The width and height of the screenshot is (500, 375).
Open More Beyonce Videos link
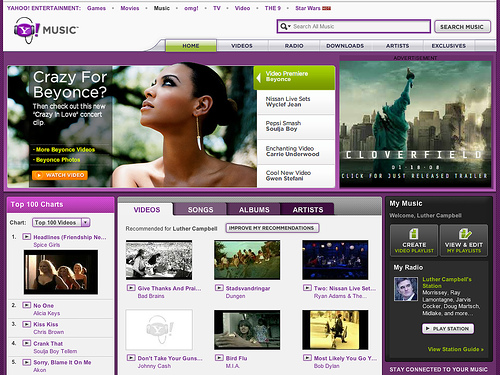pyautogui.click(x=65, y=150)
